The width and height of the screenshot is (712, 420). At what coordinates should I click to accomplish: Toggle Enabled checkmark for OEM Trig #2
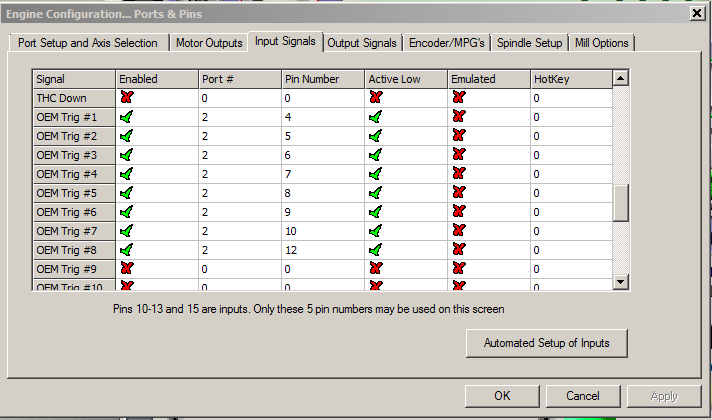tap(126, 136)
